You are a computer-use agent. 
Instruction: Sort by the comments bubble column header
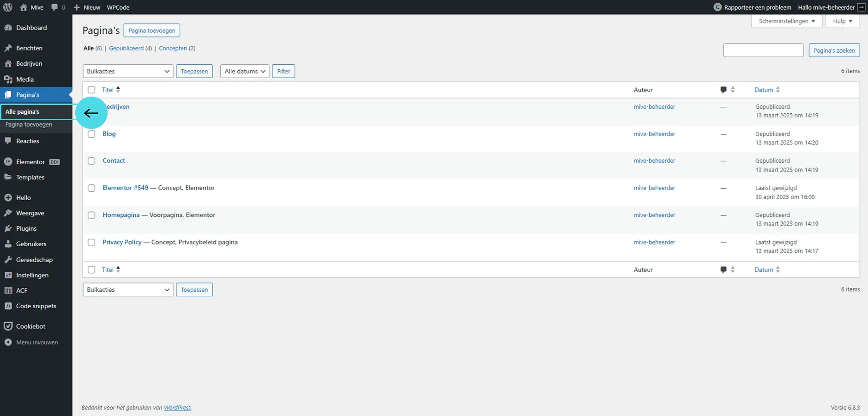723,90
